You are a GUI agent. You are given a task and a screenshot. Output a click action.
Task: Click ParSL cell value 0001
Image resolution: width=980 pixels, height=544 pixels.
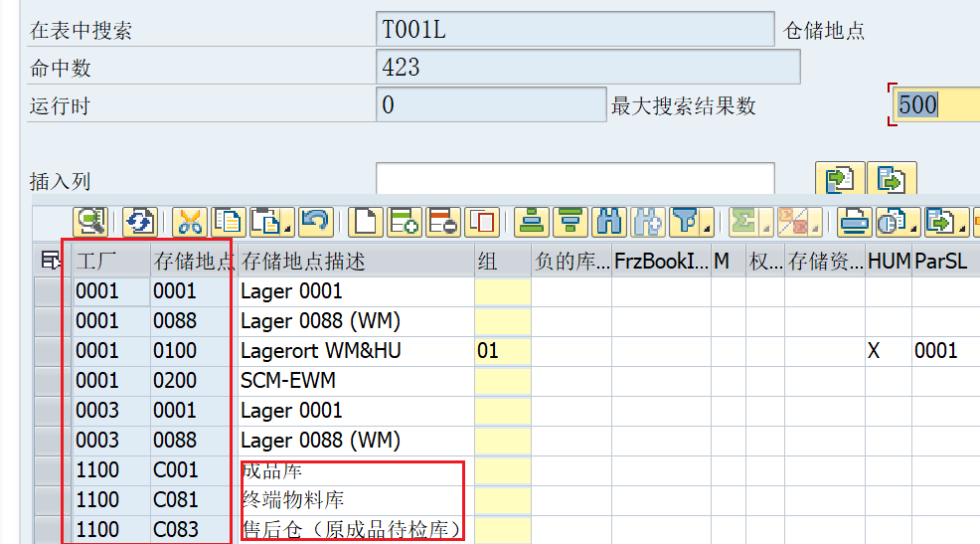(x=945, y=351)
